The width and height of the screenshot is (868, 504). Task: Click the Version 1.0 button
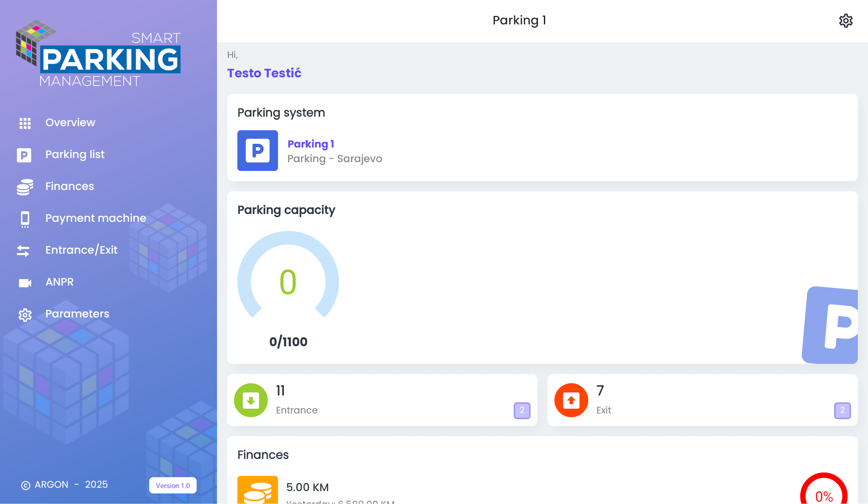coord(172,485)
